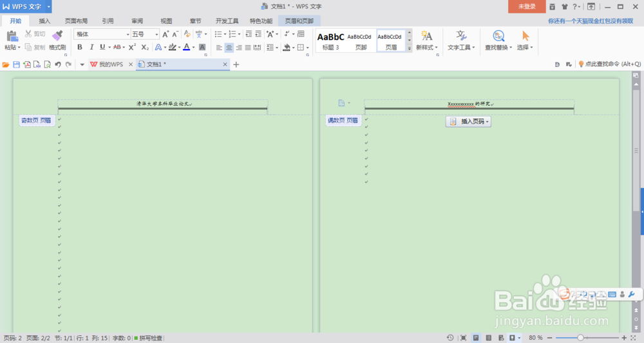Open the Text Tools menu
This screenshot has height=343, width=644.
461,40
